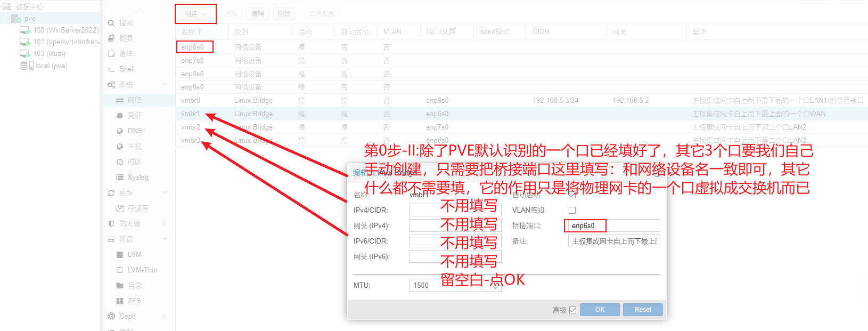
Task: Click the 103 (ikuai) VM icon
Action: point(25,54)
